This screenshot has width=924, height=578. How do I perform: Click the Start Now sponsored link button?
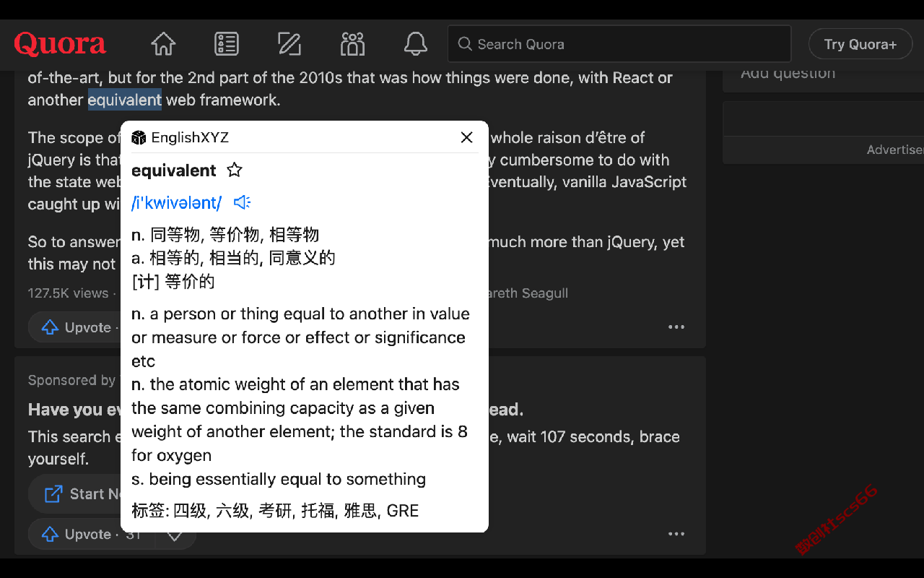[x=75, y=494]
